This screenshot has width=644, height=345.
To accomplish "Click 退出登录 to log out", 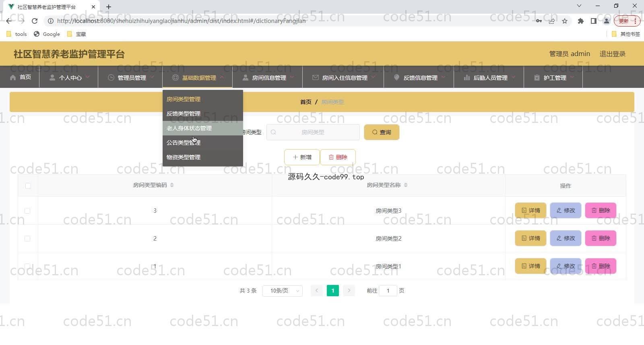I will pyautogui.click(x=612, y=54).
